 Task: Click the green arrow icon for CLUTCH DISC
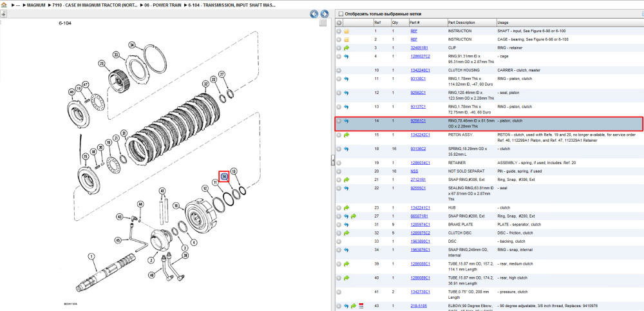click(346, 233)
